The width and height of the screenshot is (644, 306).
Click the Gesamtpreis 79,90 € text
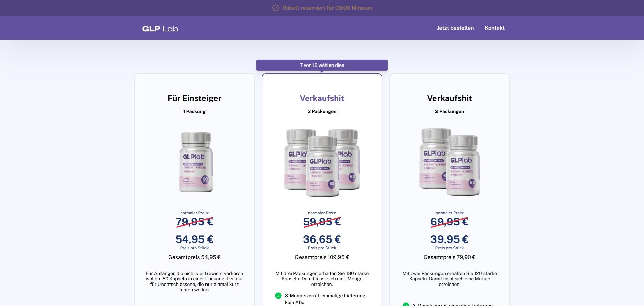coord(450,257)
